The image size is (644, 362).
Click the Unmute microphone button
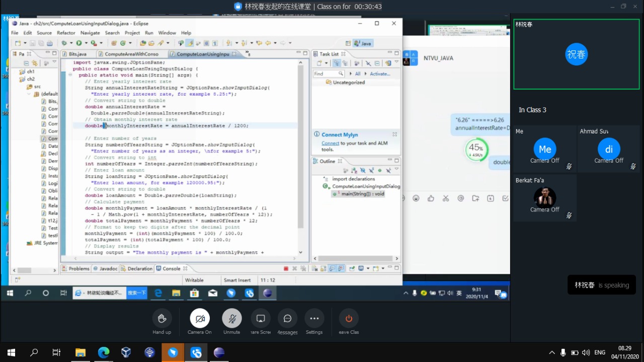[232, 319]
